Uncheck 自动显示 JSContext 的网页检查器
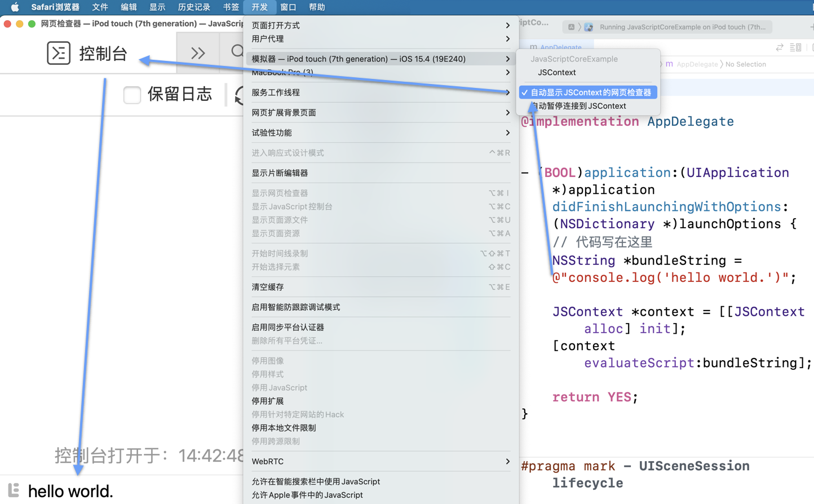This screenshot has width=814, height=504. click(x=590, y=92)
